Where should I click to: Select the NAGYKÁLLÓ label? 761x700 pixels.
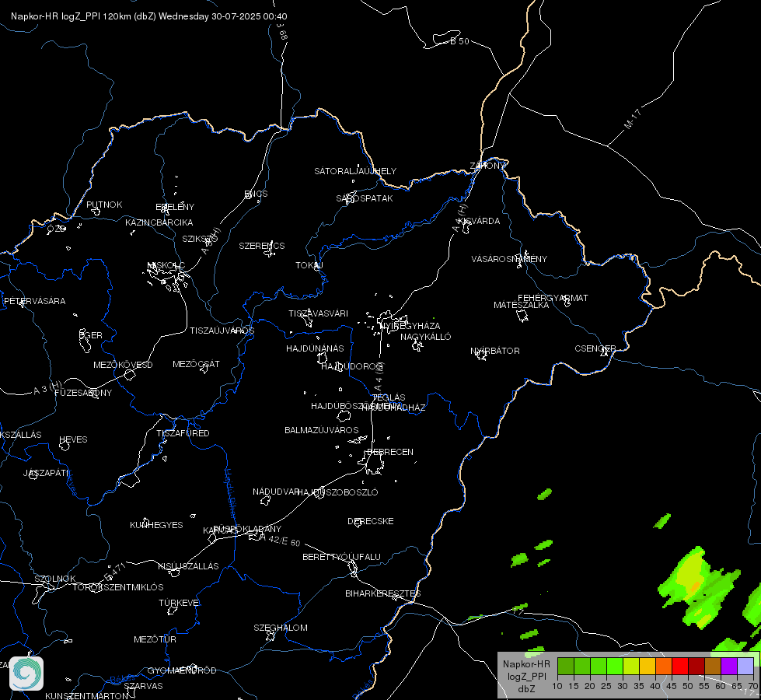click(x=426, y=337)
